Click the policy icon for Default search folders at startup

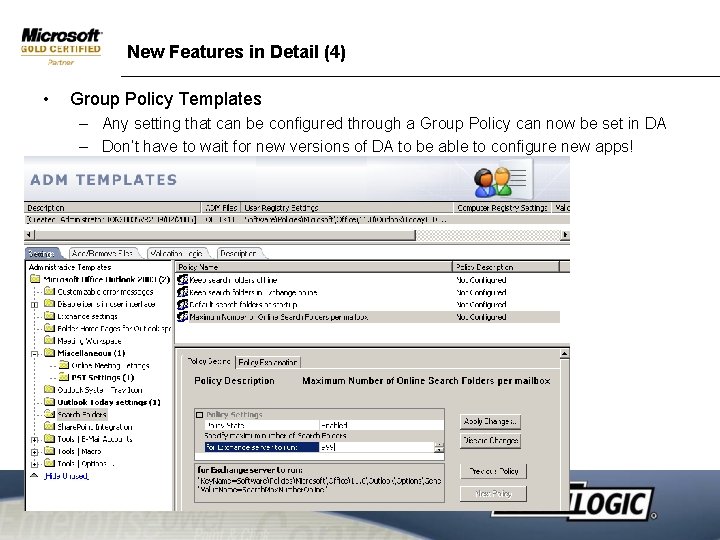(x=182, y=304)
